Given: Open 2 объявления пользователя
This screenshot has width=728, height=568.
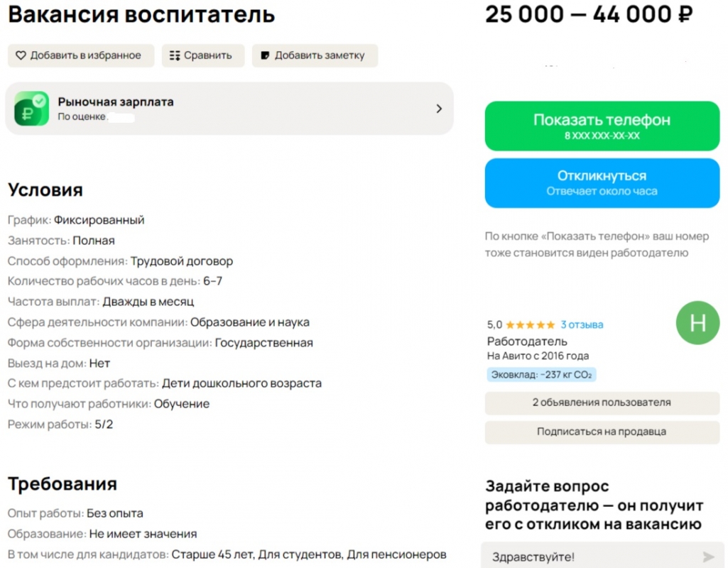Looking at the screenshot, I should tap(602, 403).
